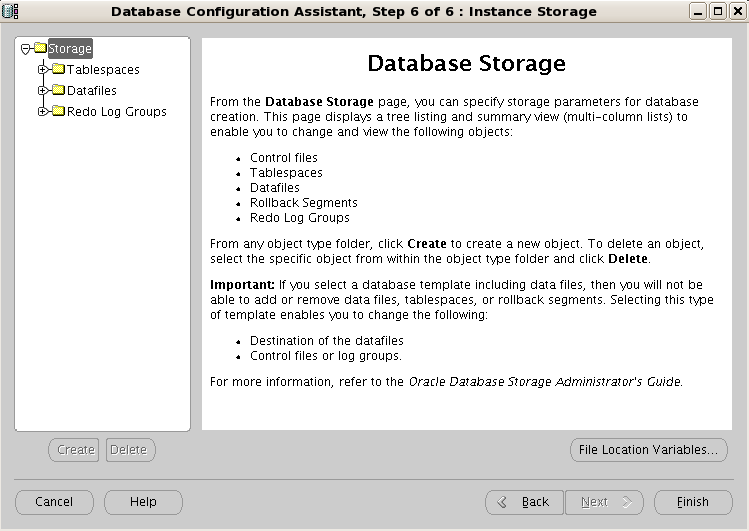
Task: Click the Create button below tree
Action: [x=74, y=450]
